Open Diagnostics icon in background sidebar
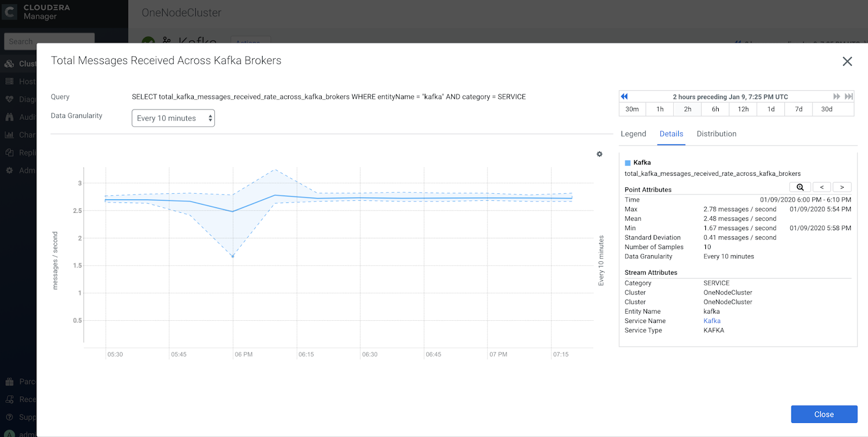Image resolution: width=868 pixels, height=437 pixels. click(x=9, y=99)
